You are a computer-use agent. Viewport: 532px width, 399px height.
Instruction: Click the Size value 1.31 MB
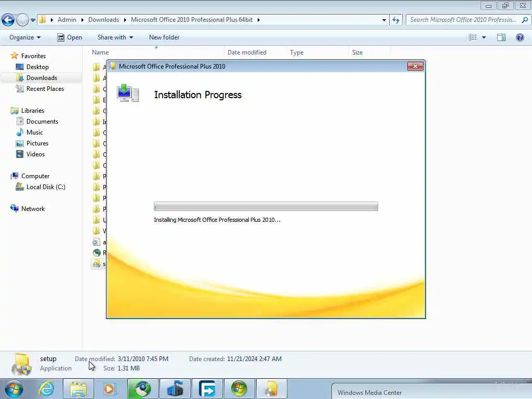(128, 368)
